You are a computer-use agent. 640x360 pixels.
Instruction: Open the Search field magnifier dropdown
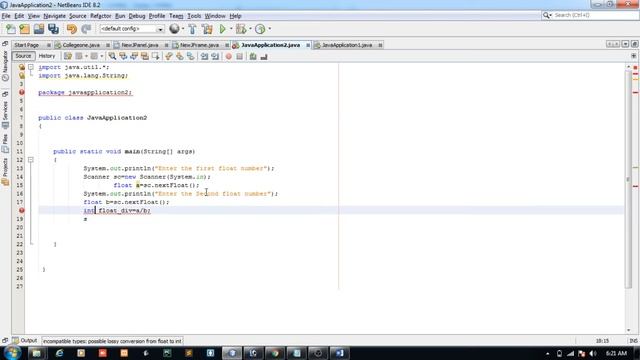click(547, 15)
